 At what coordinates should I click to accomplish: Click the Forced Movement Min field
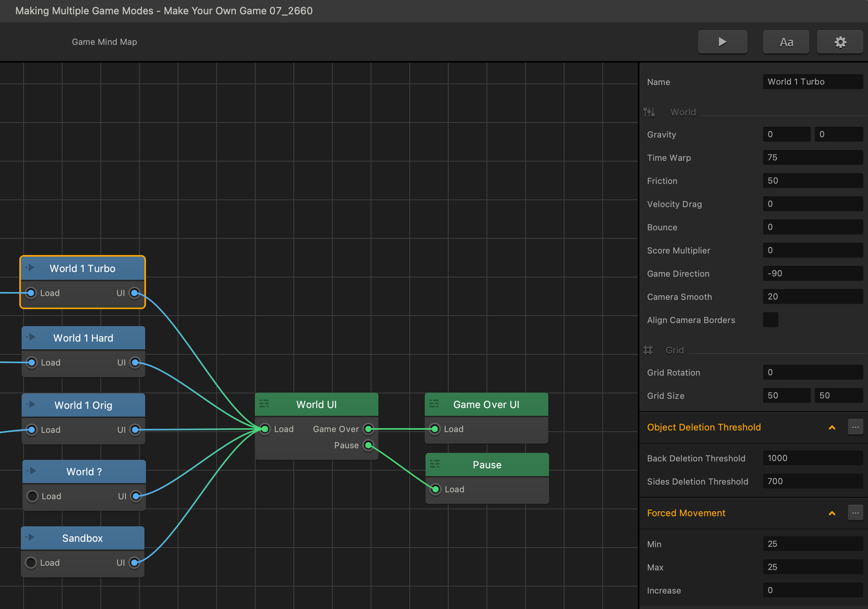[813, 544]
